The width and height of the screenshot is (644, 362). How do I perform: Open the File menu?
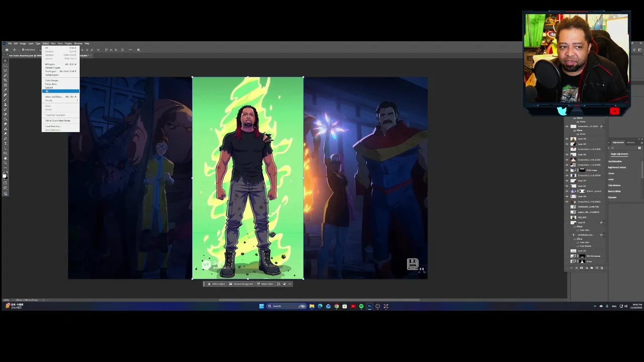[x=10, y=43]
